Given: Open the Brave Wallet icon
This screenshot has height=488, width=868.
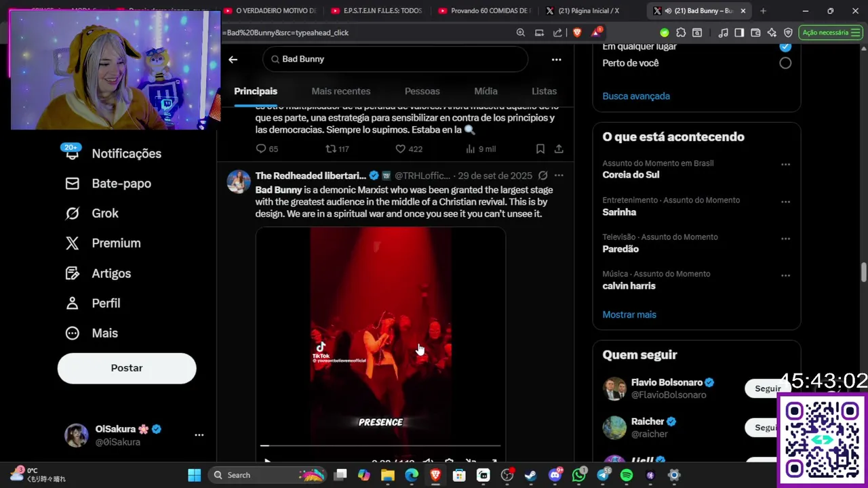Looking at the screenshot, I should point(755,33).
